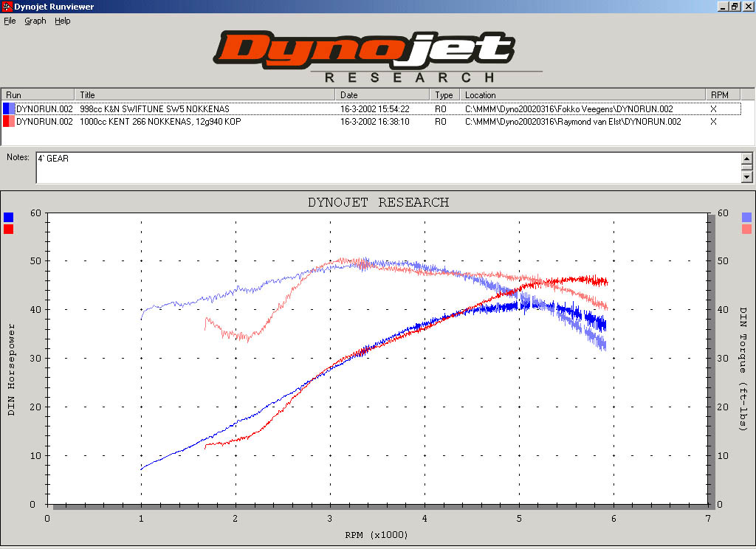Click the blue horsepower legend square at graph left
Viewport: 756px width, 549px height.
pos(8,218)
